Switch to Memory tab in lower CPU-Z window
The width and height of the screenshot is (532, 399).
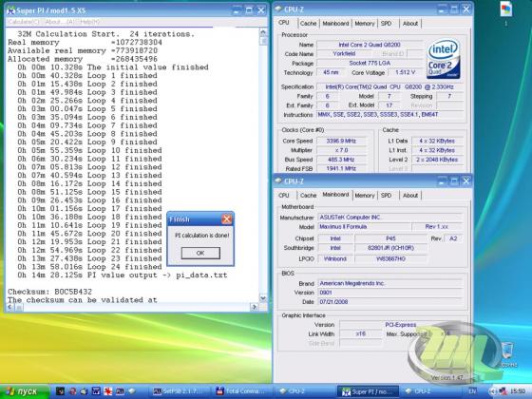(x=365, y=196)
